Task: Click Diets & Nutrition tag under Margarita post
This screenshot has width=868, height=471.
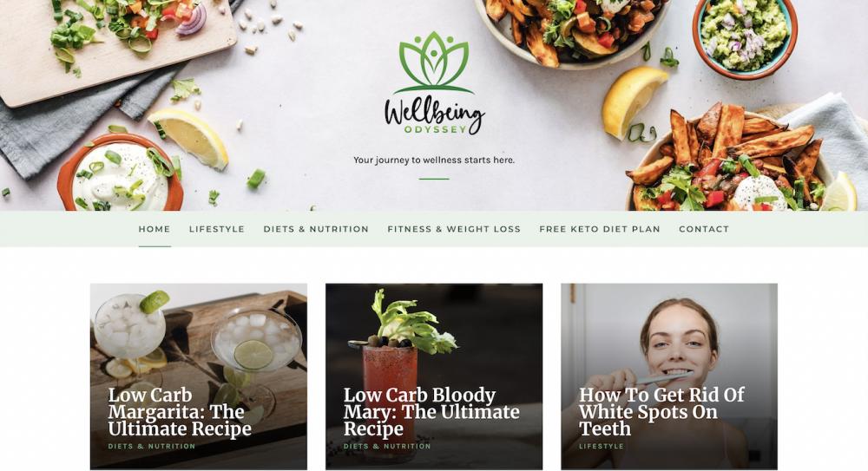Action: click(152, 446)
